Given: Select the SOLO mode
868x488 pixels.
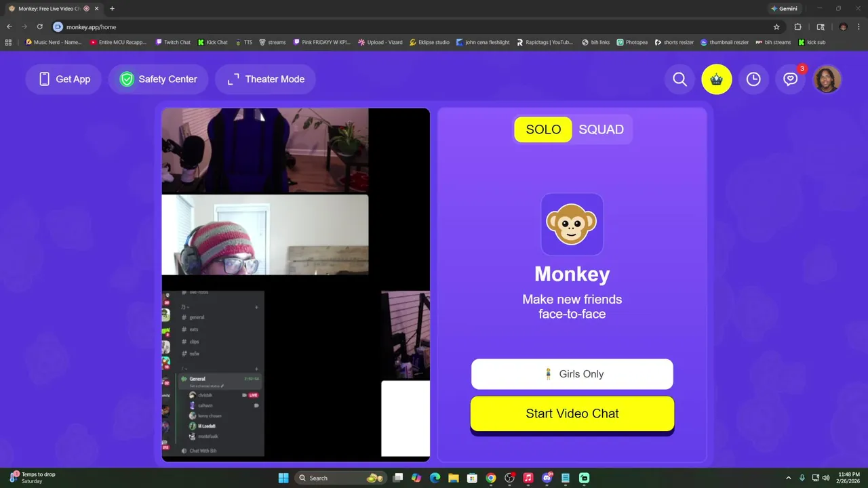Looking at the screenshot, I should (x=543, y=129).
